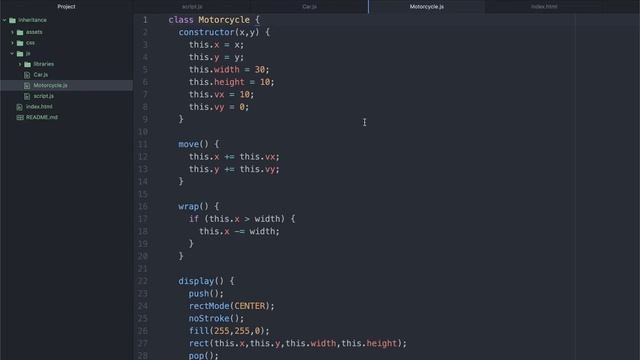Click 'this.x += this.vx;' line
The image size is (640, 360).
tap(234, 157)
